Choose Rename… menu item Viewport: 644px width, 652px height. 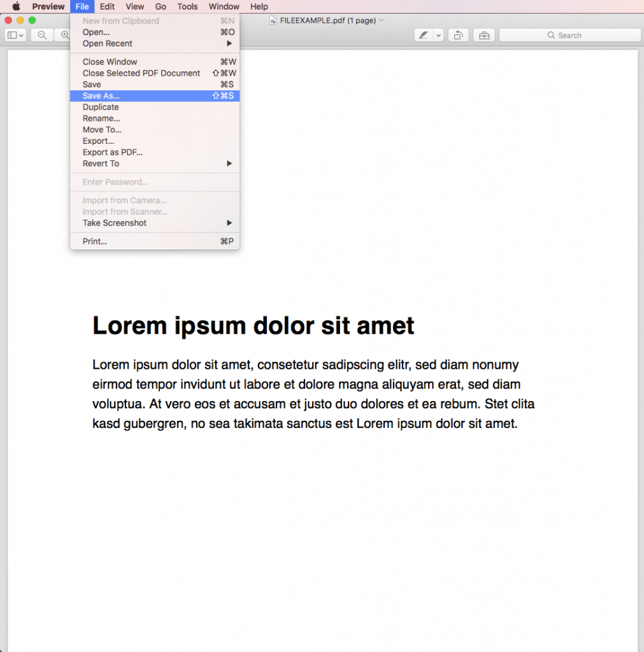coord(155,118)
